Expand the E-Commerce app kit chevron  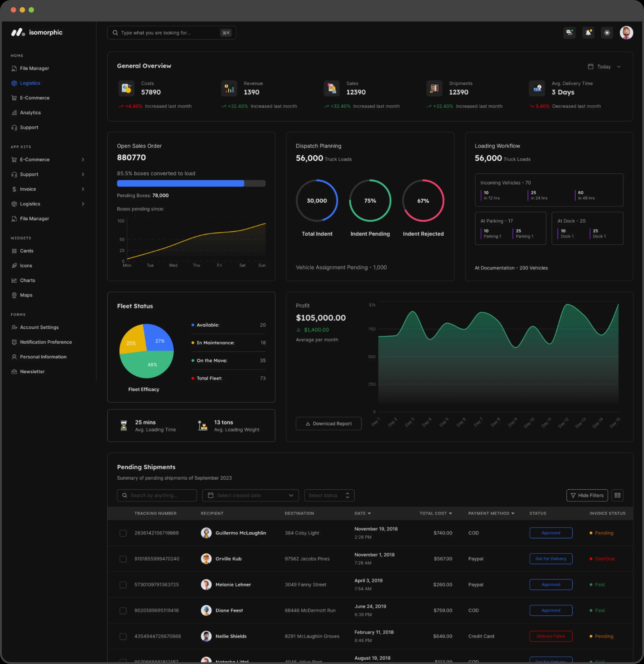point(83,160)
